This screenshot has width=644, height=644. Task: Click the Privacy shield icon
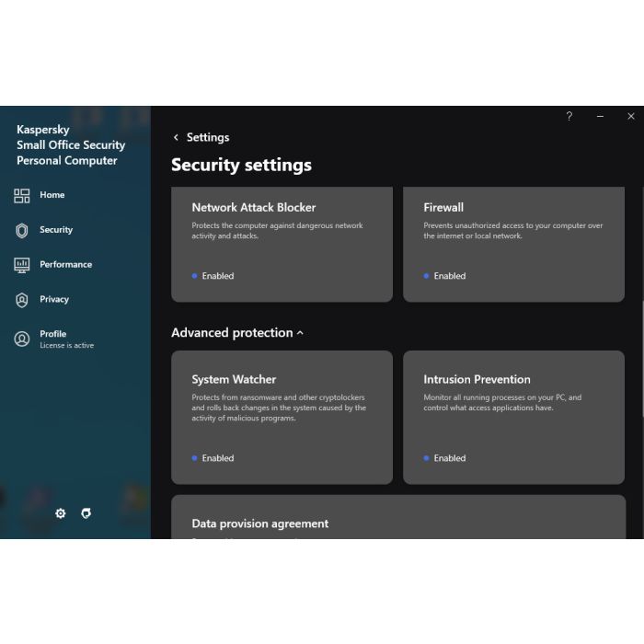[x=22, y=300]
